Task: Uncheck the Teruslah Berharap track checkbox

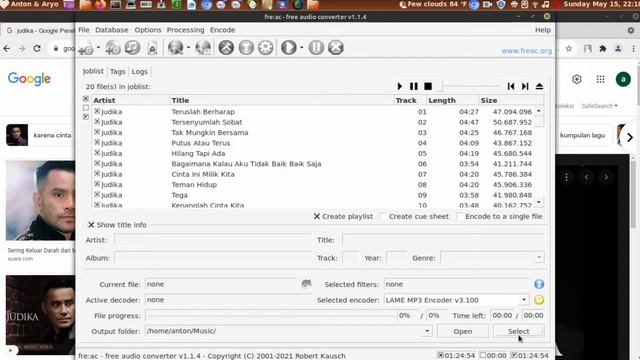Action: coord(97,111)
